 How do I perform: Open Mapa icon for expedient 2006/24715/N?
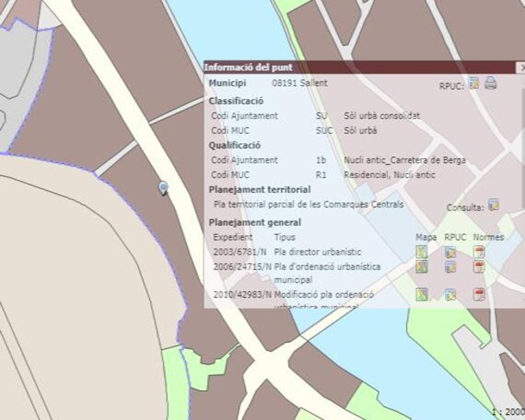tap(421, 267)
